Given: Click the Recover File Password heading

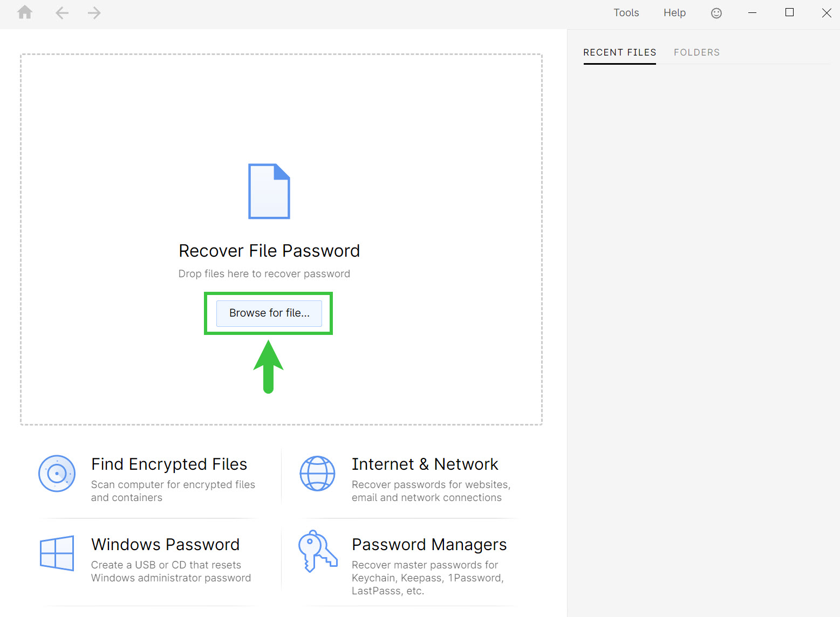Looking at the screenshot, I should pos(269,250).
